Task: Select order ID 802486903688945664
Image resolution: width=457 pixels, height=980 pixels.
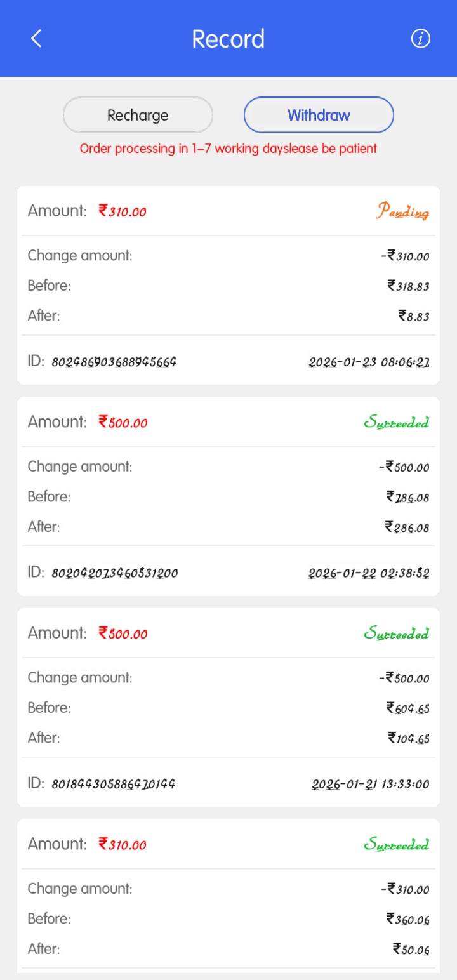Action: [114, 362]
